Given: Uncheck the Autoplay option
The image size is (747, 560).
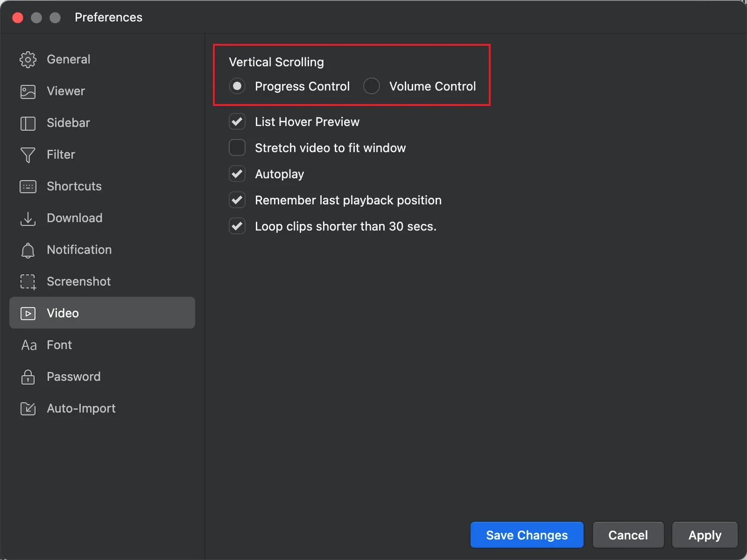Looking at the screenshot, I should pyautogui.click(x=237, y=174).
